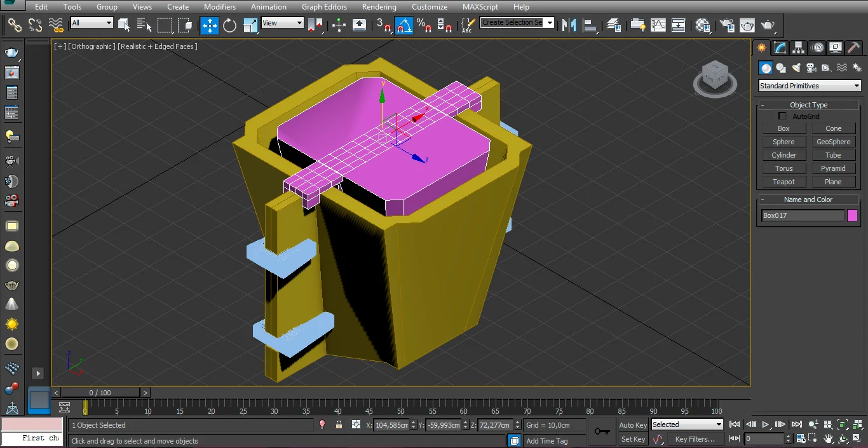The width and height of the screenshot is (868, 448).
Task: Open the Realistic + Edged Faces shading menu
Action: click(x=158, y=46)
